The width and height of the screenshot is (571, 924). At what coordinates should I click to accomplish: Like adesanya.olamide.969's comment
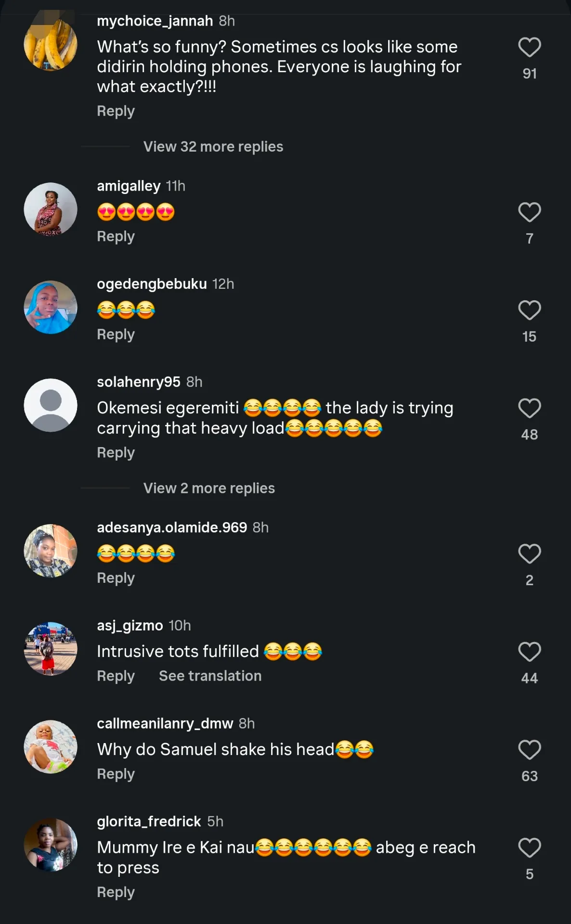click(529, 554)
